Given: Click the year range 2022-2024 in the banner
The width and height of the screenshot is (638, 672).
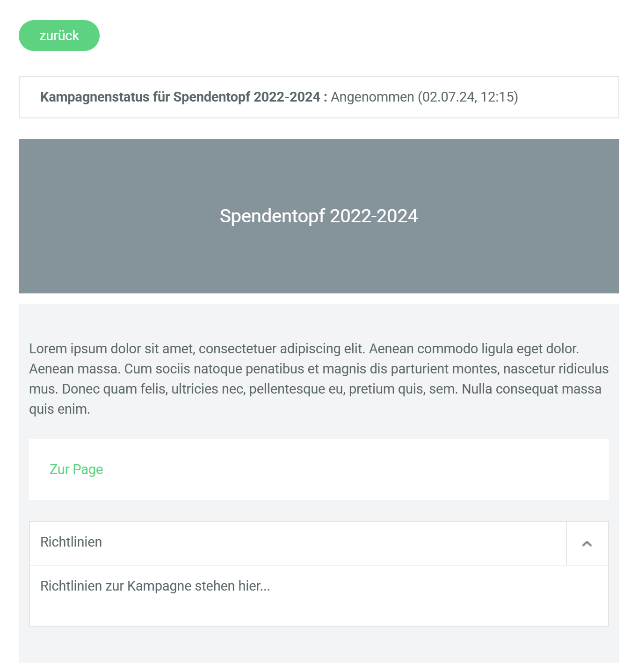Looking at the screenshot, I should point(374,216).
